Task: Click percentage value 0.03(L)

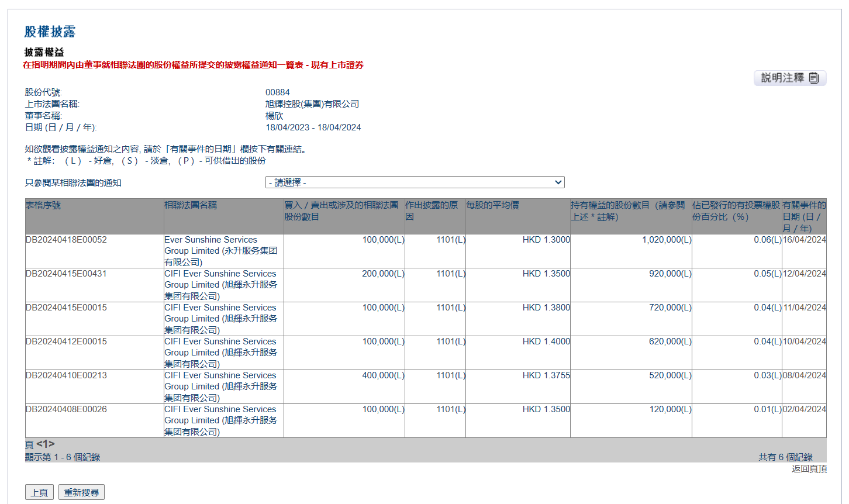Action: coord(768,375)
